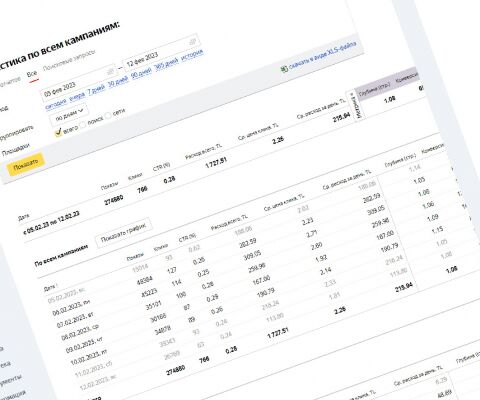The image size is (480, 400).
Task: Focus the "12 фев 2023" end date field
Action: click(x=161, y=53)
